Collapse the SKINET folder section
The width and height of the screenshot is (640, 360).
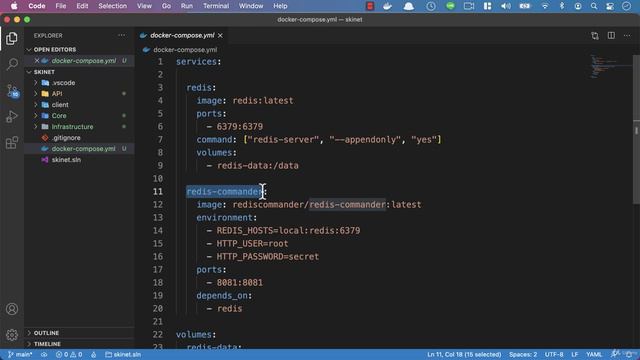point(44,72)
